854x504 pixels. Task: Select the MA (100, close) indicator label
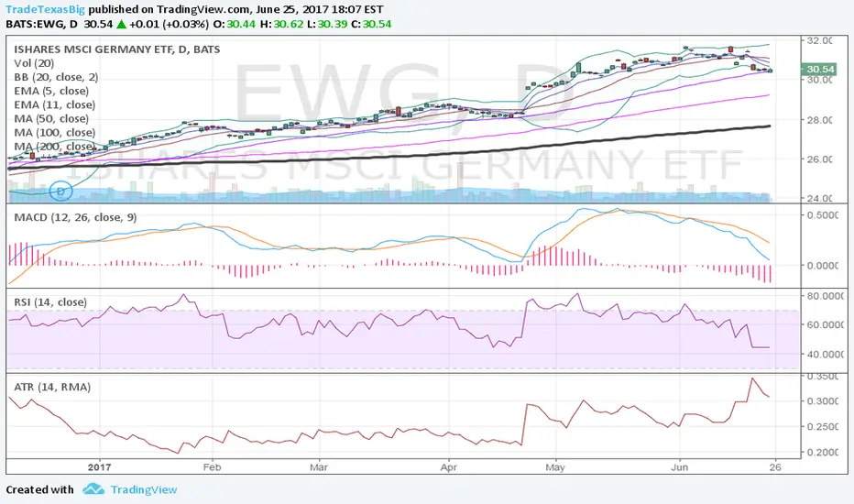click(x=54, y=132)
